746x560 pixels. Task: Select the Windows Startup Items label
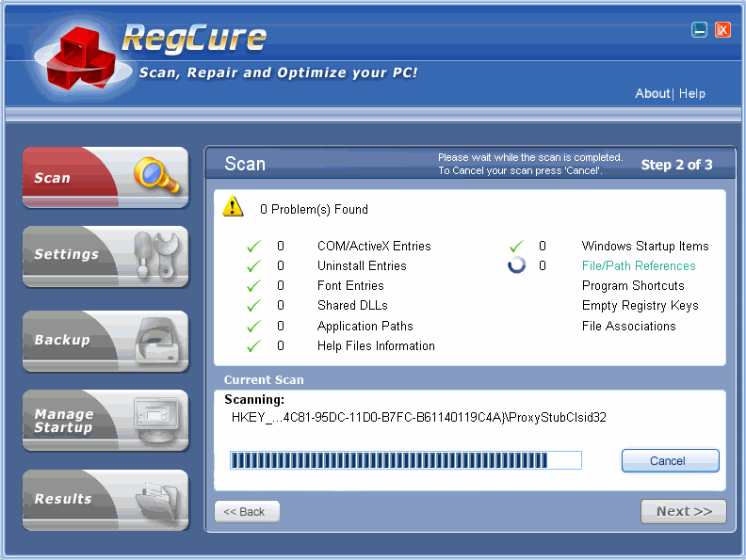[x=645, y=247]
